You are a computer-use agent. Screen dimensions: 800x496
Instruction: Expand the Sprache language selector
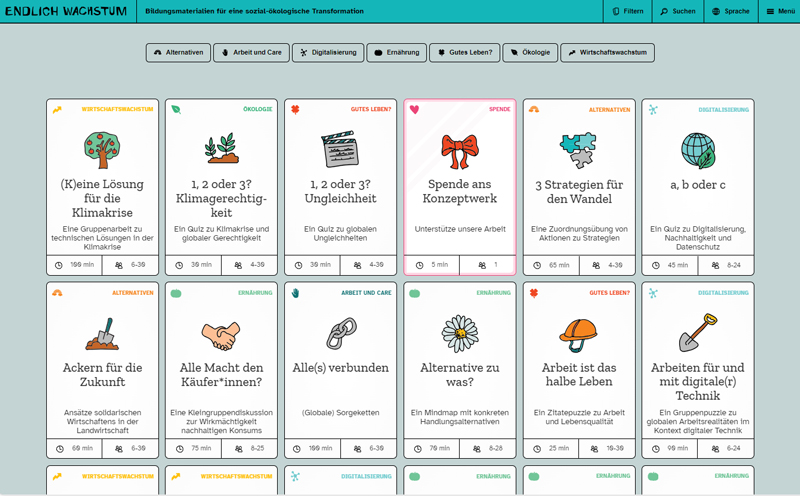coord(730,11)
